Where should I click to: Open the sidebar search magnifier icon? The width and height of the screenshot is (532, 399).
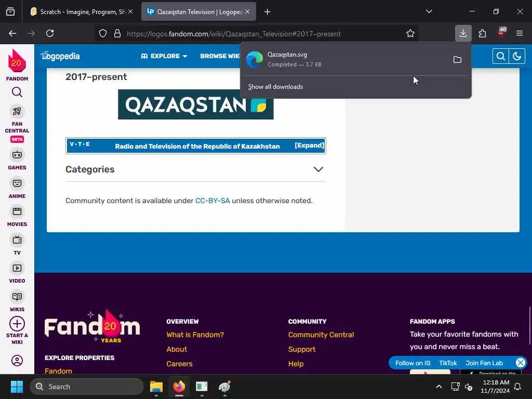17,92
